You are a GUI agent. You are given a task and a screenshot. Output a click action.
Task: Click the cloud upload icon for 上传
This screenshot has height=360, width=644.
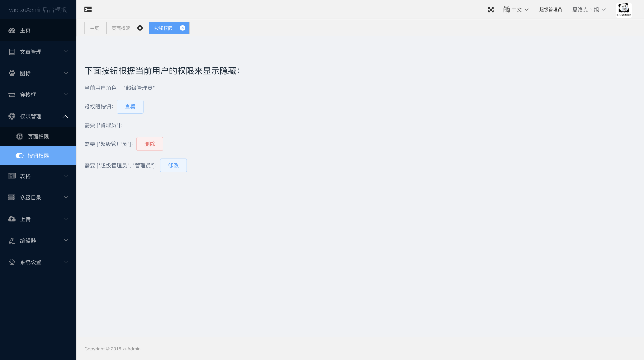[x=12, y=219]
